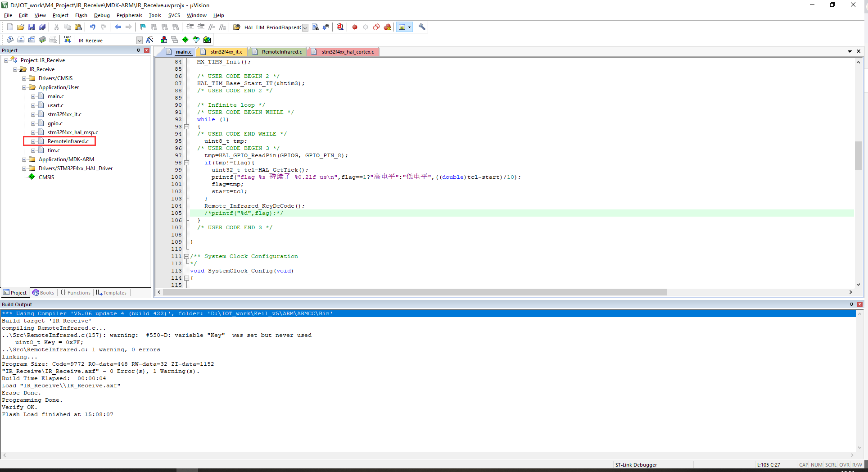Switch to the stm32f4xx_hal_cortex.c editor tab

(344, 52)
